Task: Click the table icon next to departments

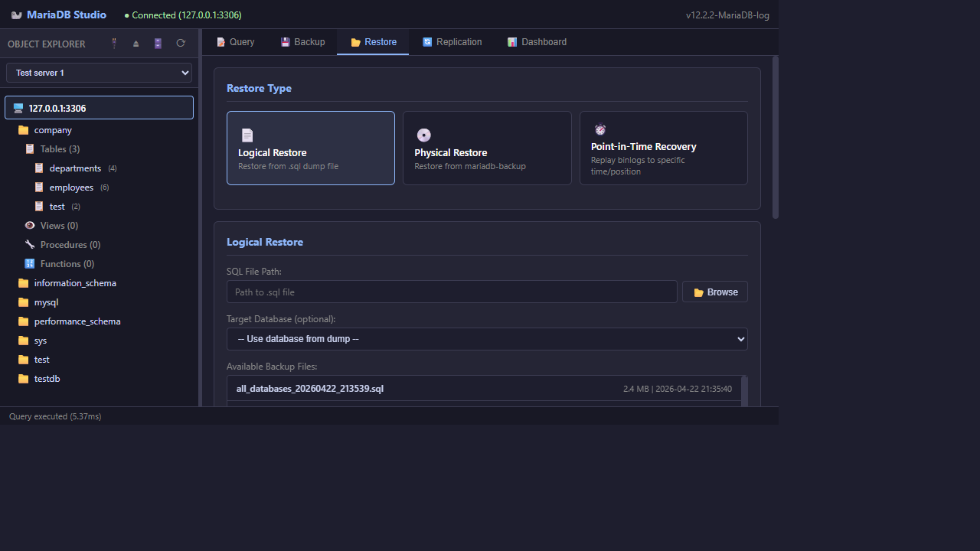Action: pos(39,168)
